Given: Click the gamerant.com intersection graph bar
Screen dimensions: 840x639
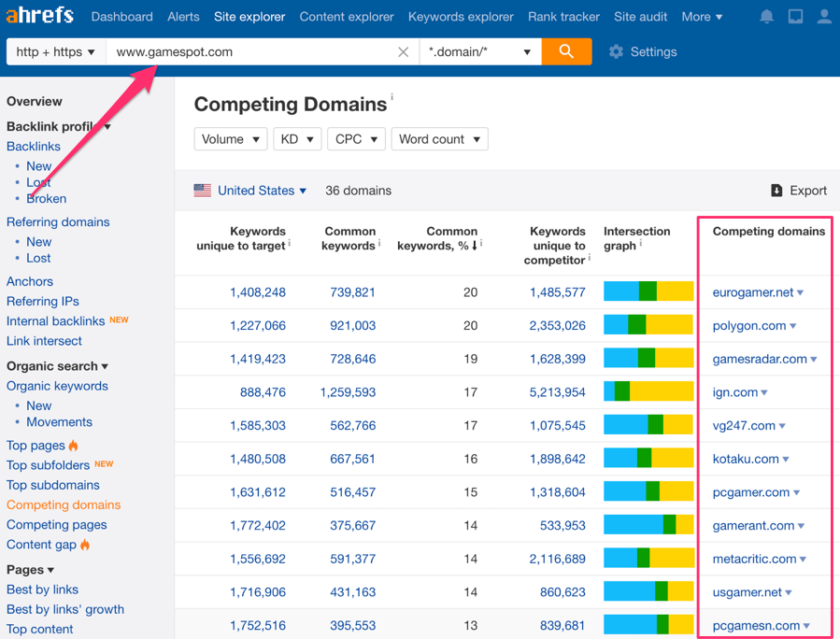Looking at the screenshot, I should pyautogui.click(x=648, y=525).
